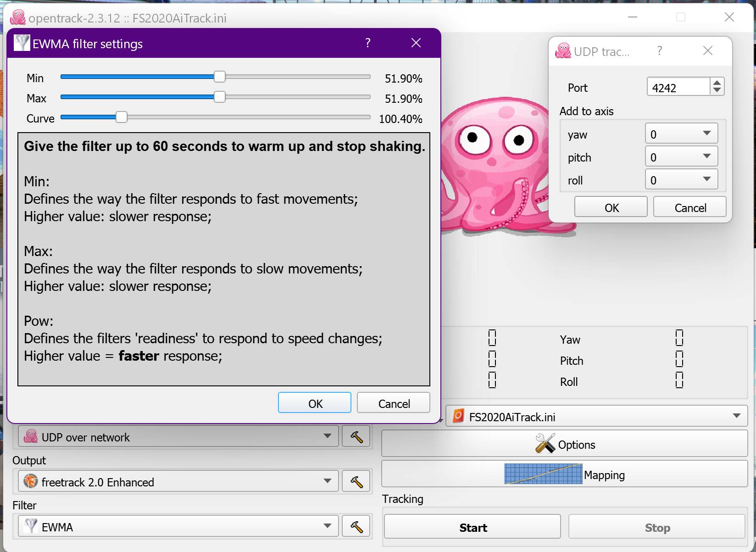The image size is (756, 552).
Task: Expand the roll axis dropdown
Action: pos(681,179)
